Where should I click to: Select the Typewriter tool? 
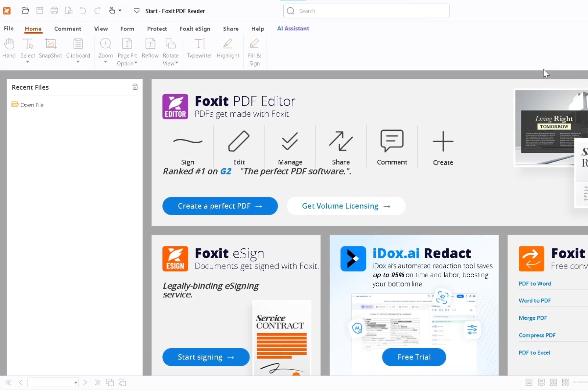(199, 48)
